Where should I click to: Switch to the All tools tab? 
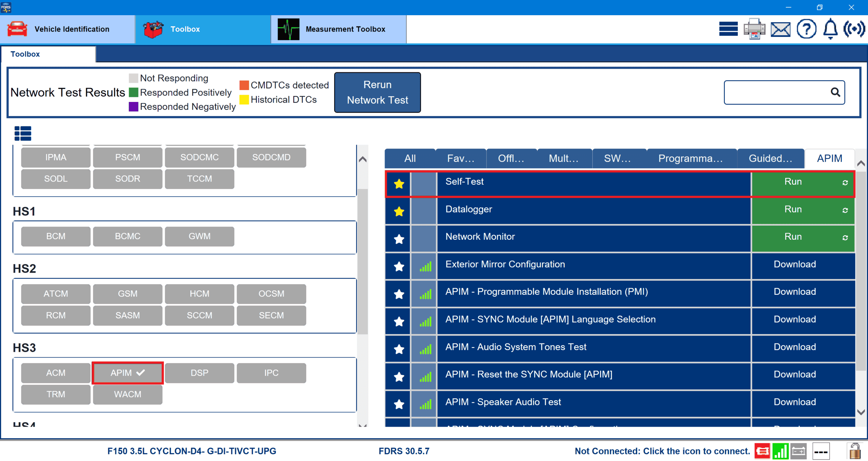(x=410, y=158)
